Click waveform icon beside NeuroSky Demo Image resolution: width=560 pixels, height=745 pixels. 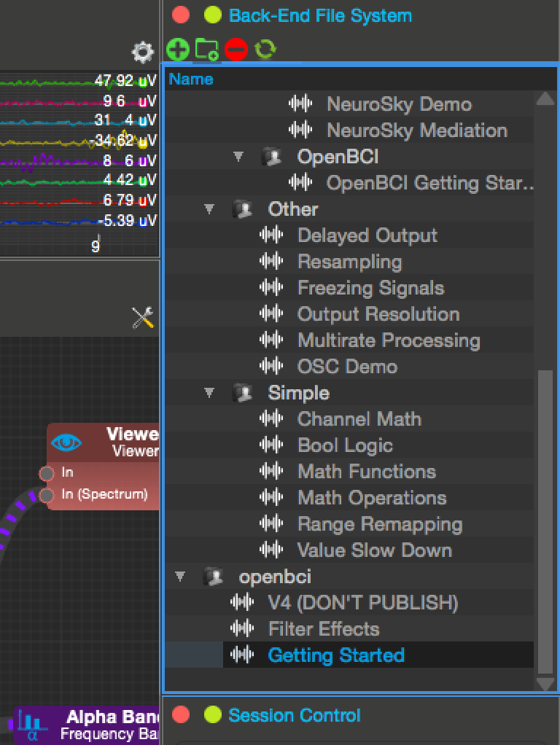coord(300,103)
